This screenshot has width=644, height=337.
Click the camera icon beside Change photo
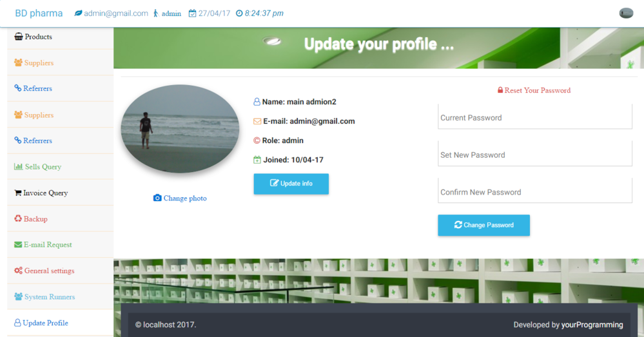(157, 198)
